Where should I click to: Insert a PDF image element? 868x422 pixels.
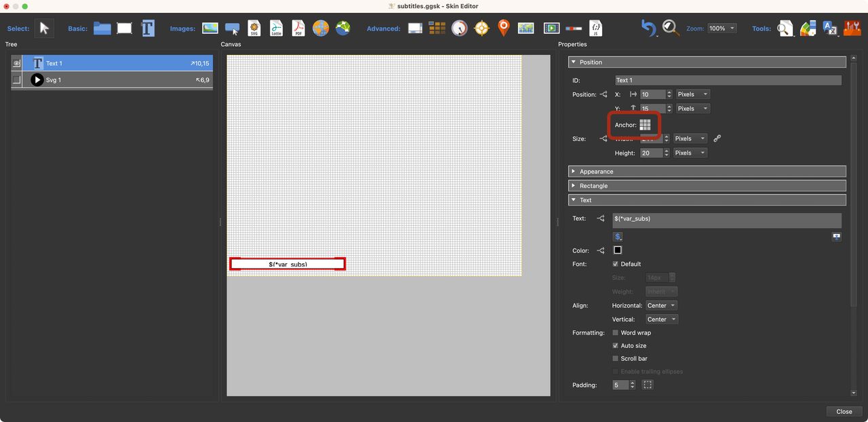coord(298,28)
